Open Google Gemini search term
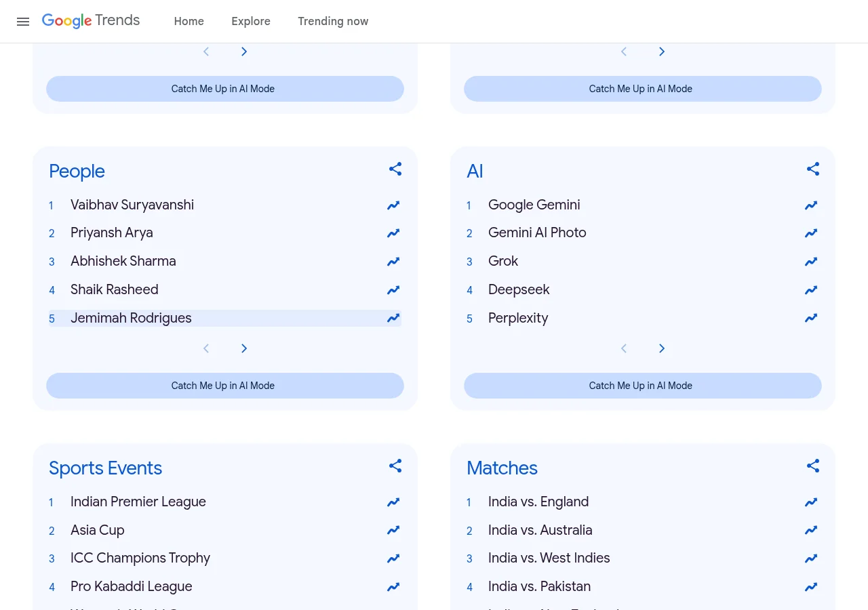 pos(534,205)
